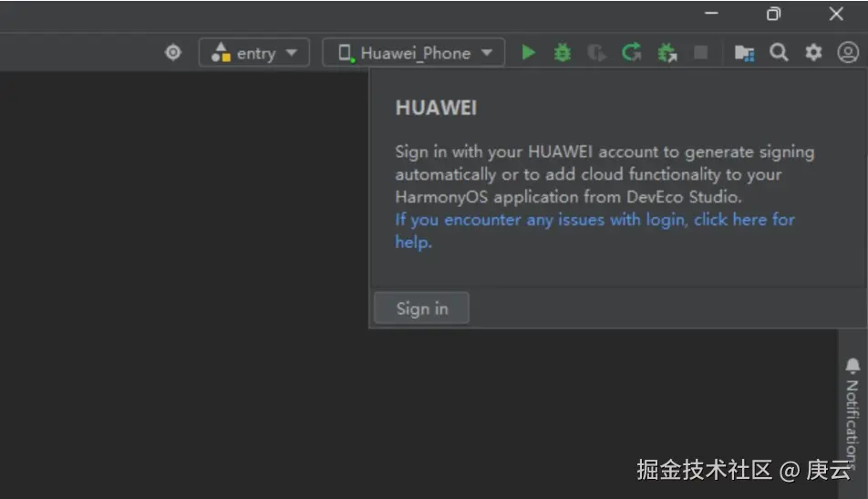Run the app with green play icon

click(529, 53)
